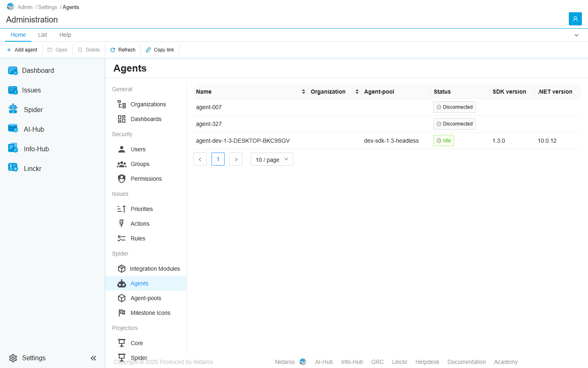This screenshot has width=588, height=368.
Task: Click Add agent toolbar button
Action: (22, 50)
